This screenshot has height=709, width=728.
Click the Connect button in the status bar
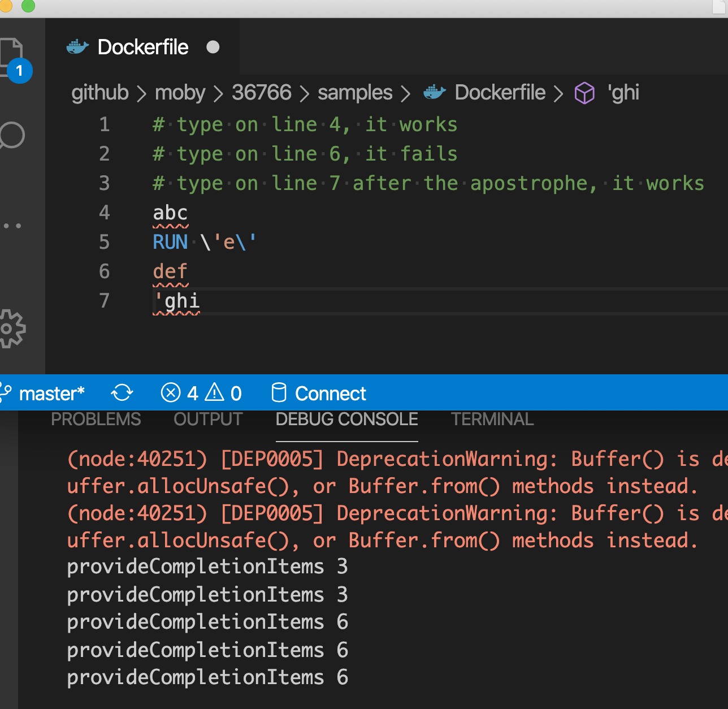(x=330, y=393)
